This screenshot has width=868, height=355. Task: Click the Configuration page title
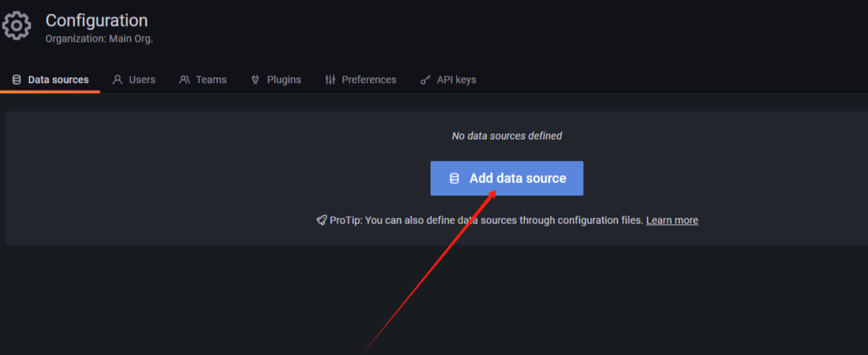pos(97,20)
